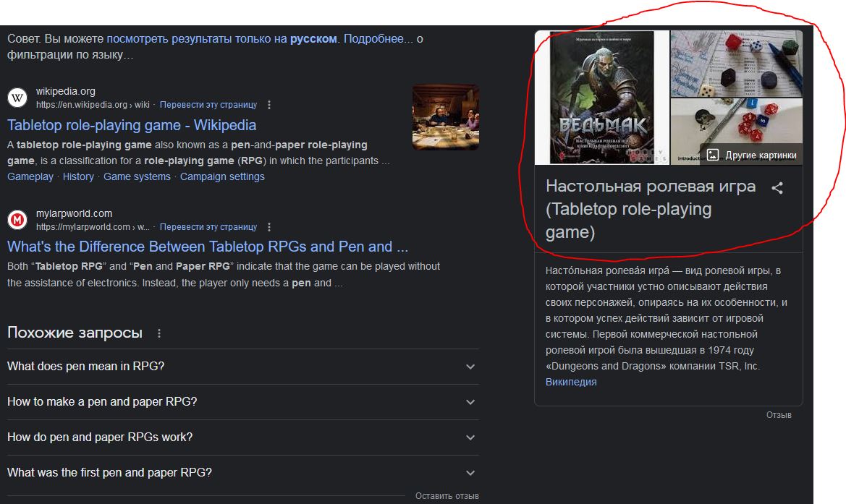Open Википедия source link in knowledge panel

pos(571,383)
